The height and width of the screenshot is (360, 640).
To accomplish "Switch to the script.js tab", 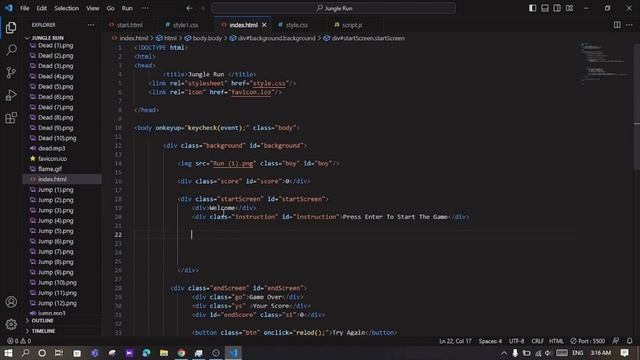I will pos(352,25).
